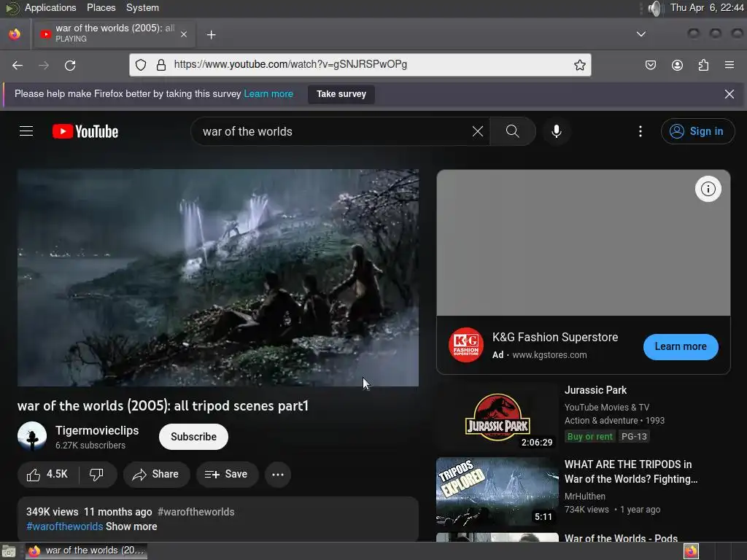Open the extensions puzzle icon

[x=703, y=65]
